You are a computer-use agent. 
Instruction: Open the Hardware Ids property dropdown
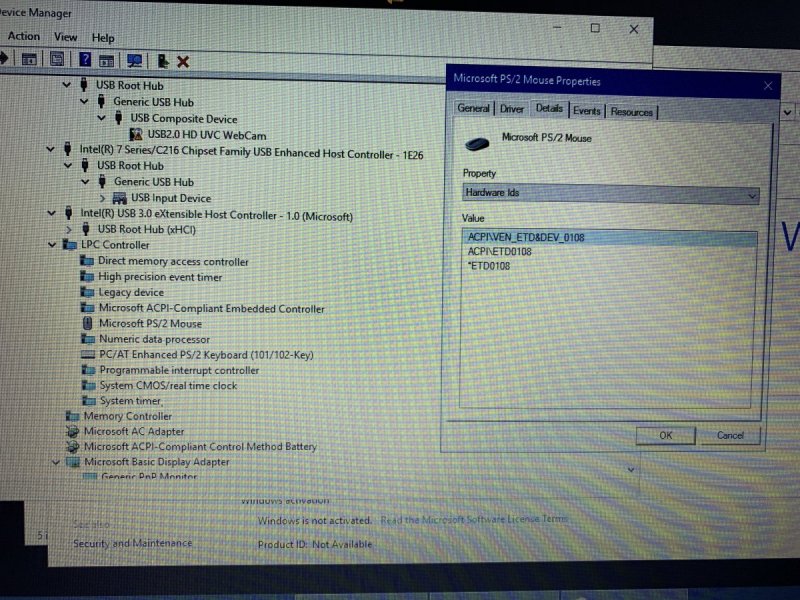point(752,196)
